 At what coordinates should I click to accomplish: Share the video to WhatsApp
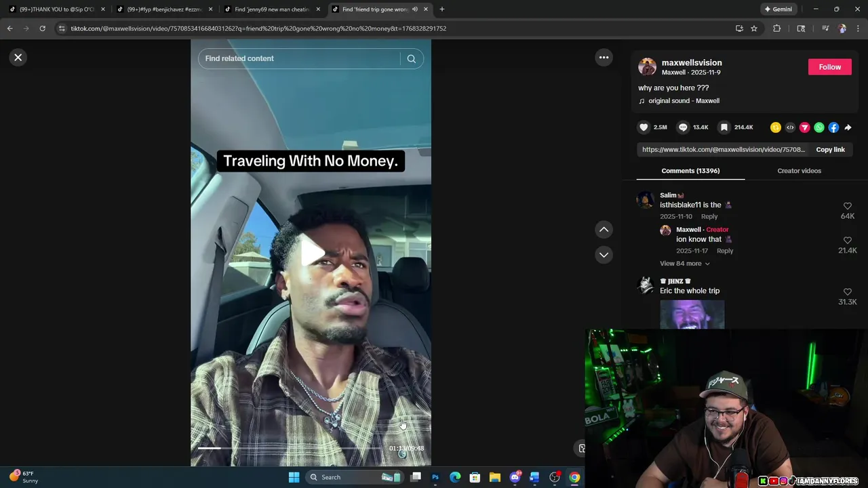tap(819, 127)
